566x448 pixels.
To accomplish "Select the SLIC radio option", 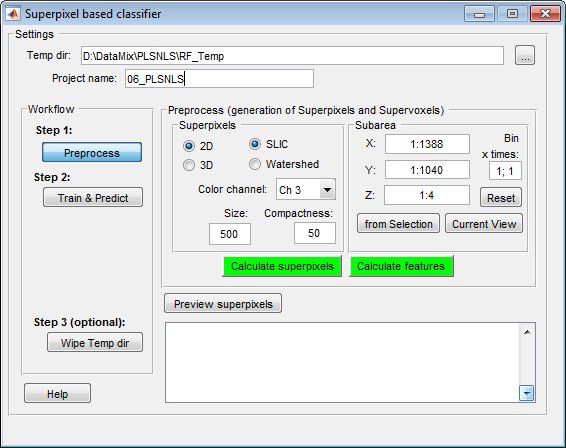I will click(x=255, y=144).
